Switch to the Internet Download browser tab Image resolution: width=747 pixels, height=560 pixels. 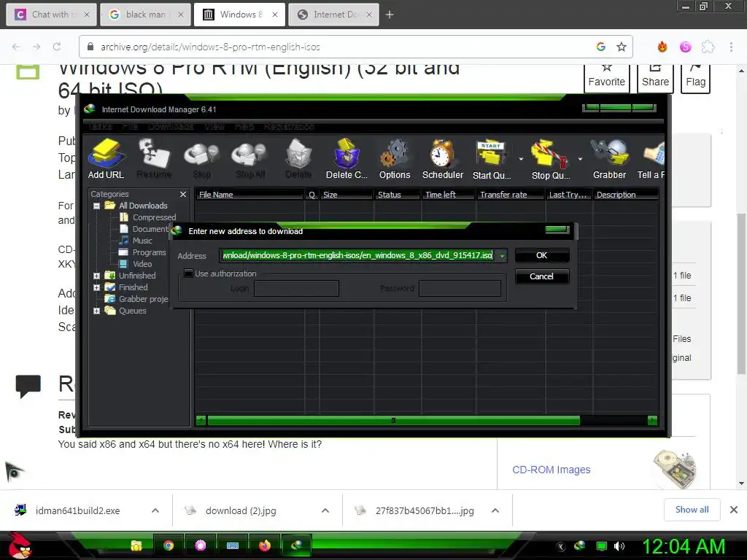tap(334, 15)
